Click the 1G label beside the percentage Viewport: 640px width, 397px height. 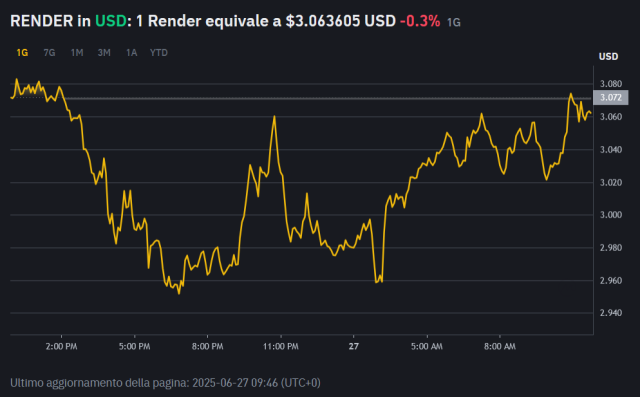click(x=453, y=22)
